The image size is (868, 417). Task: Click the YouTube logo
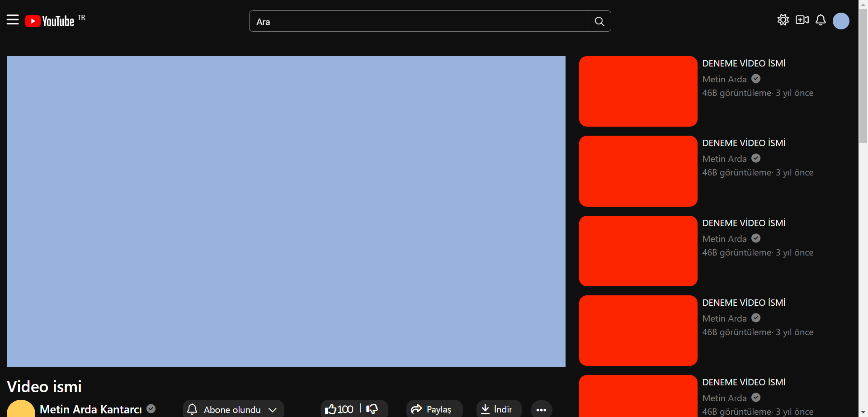pos(50,21)
